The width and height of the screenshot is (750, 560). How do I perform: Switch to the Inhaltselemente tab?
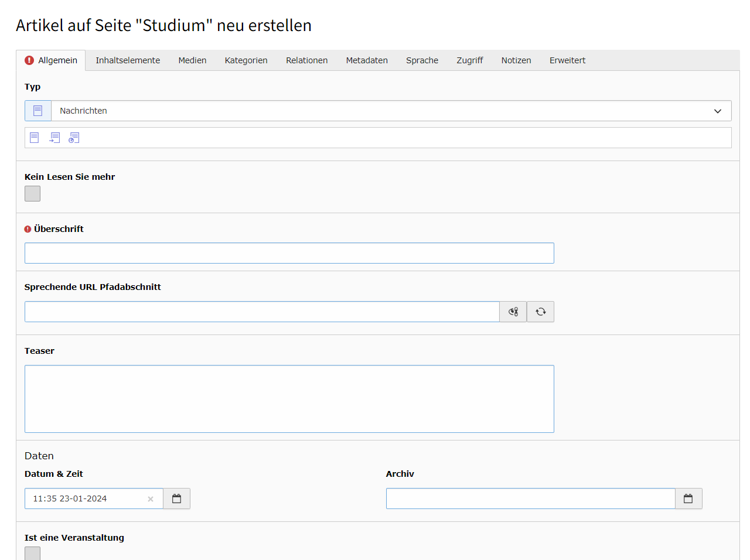pyautogui.click(x=128, y=60)
